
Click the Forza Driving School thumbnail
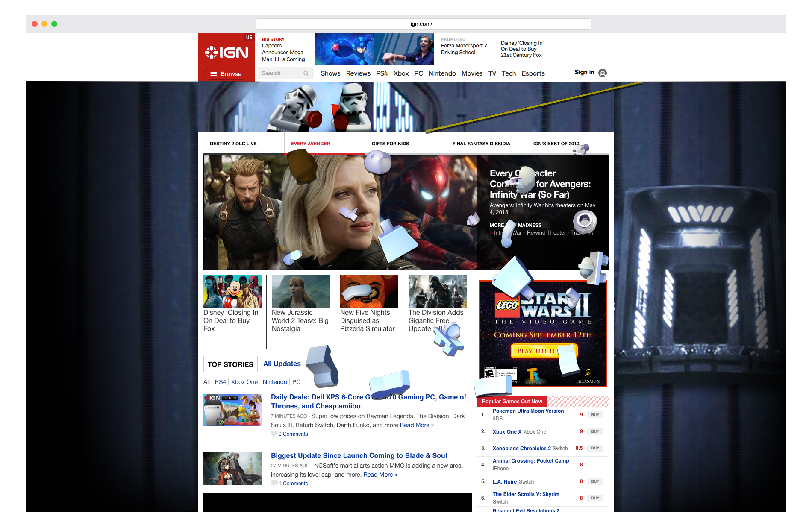point(404,49)
